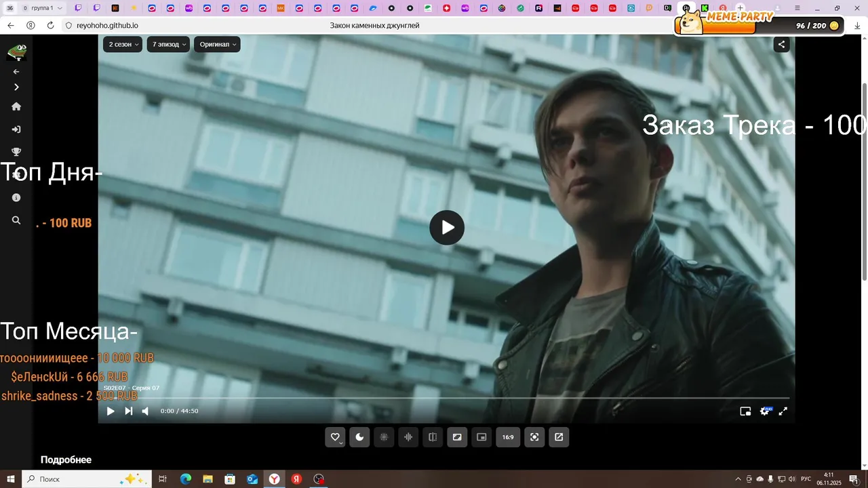Expand the Оригинал audio track dropdown
Viewport: 868px width, 488px height.
click(217, 44)
